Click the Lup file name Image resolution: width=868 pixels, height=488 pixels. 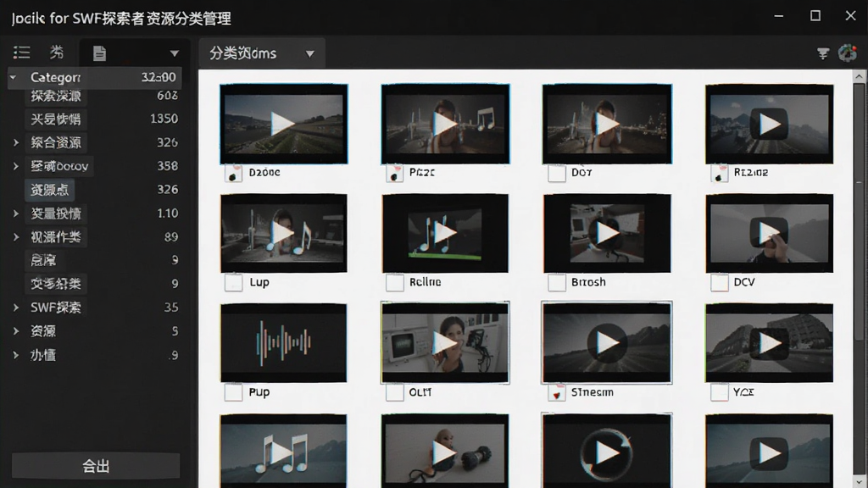(259, 282)
